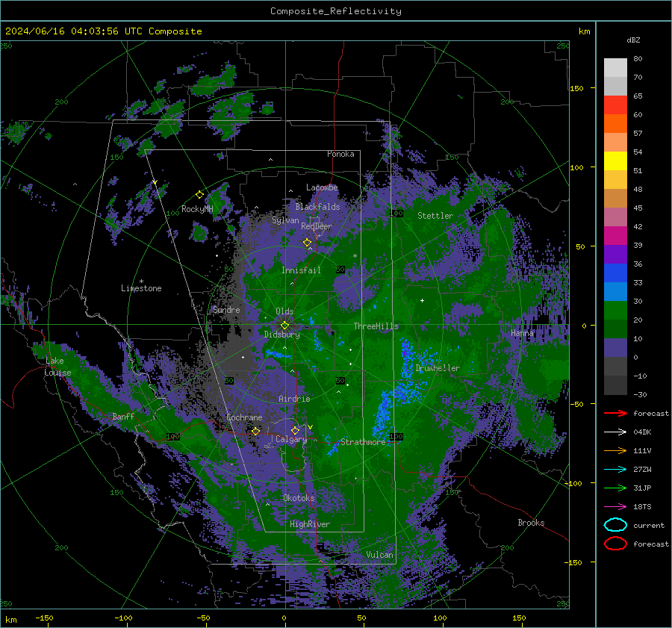
Task: Click the Limestone label
Action: (141, 288)
